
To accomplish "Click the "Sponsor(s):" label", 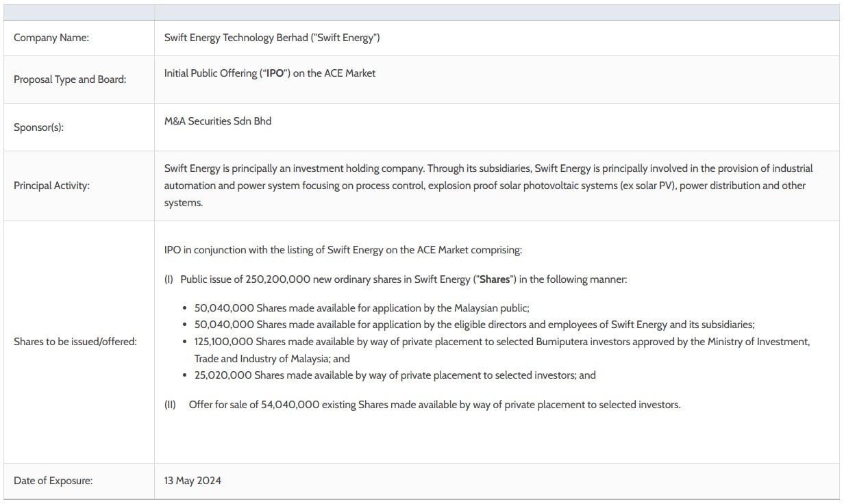I will 38,127.
